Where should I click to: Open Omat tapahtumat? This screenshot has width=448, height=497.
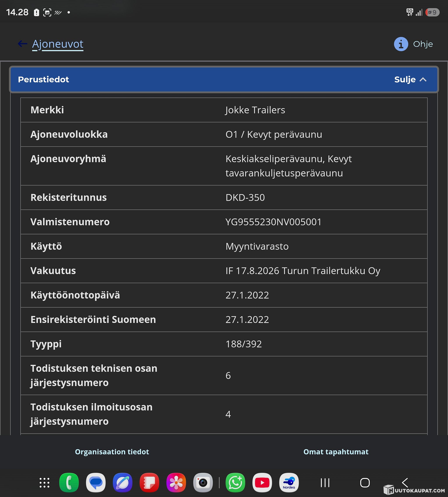click(x=336, y=452)
